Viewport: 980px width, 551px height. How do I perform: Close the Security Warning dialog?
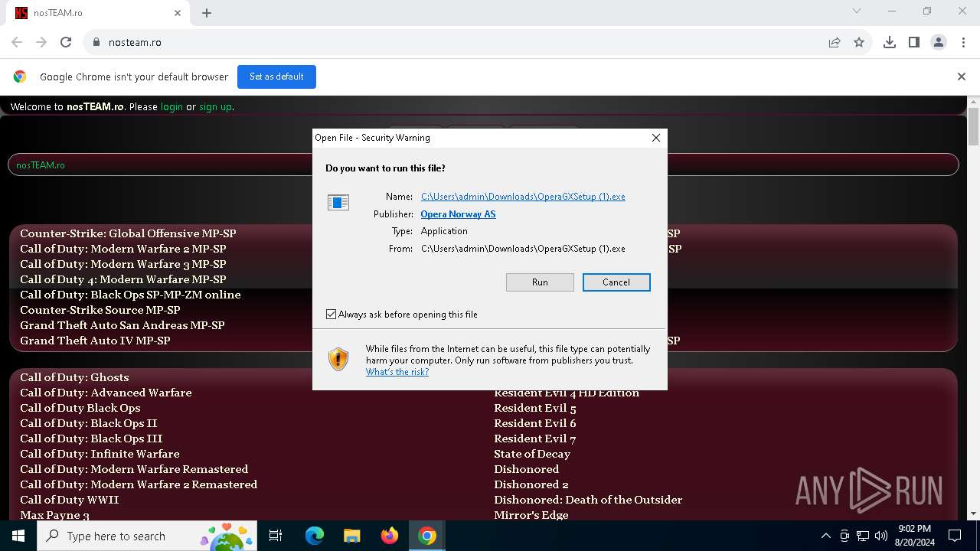[x=655, y=138]
